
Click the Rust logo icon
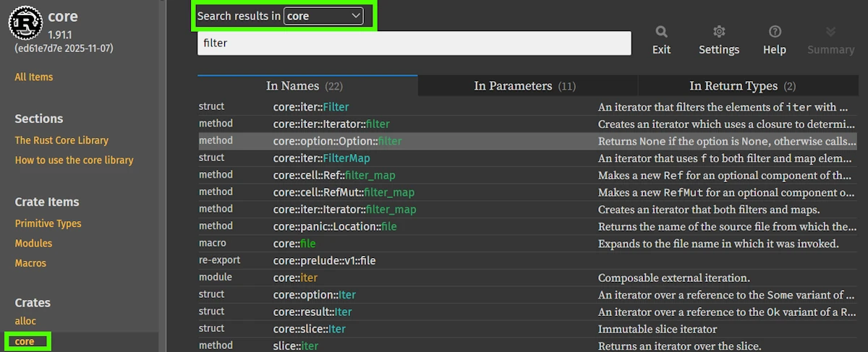pyautogui.click(x=26, y=23)
